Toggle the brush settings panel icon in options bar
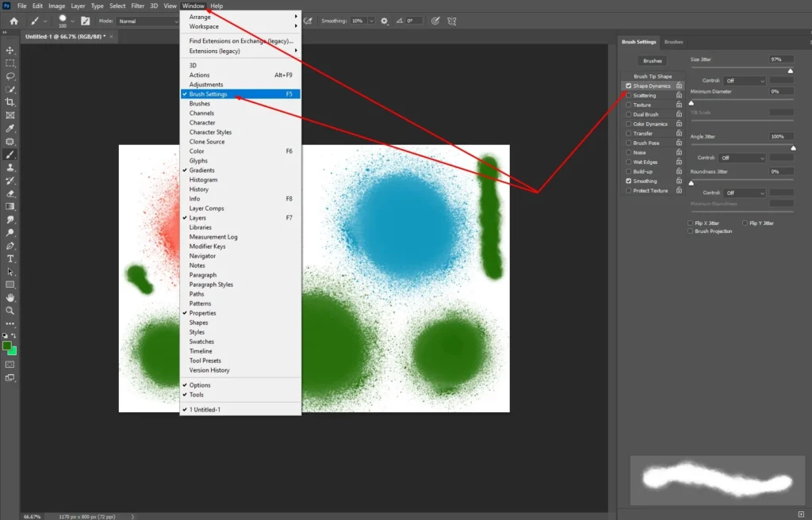812x520 pixels. click(x=86, y=21)
